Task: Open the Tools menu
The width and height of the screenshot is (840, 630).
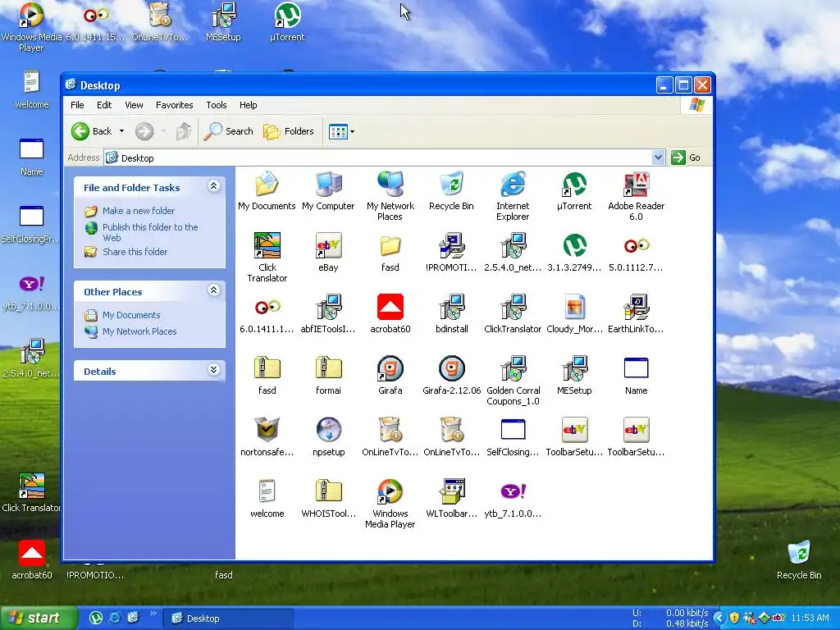Action: (217, 105)
